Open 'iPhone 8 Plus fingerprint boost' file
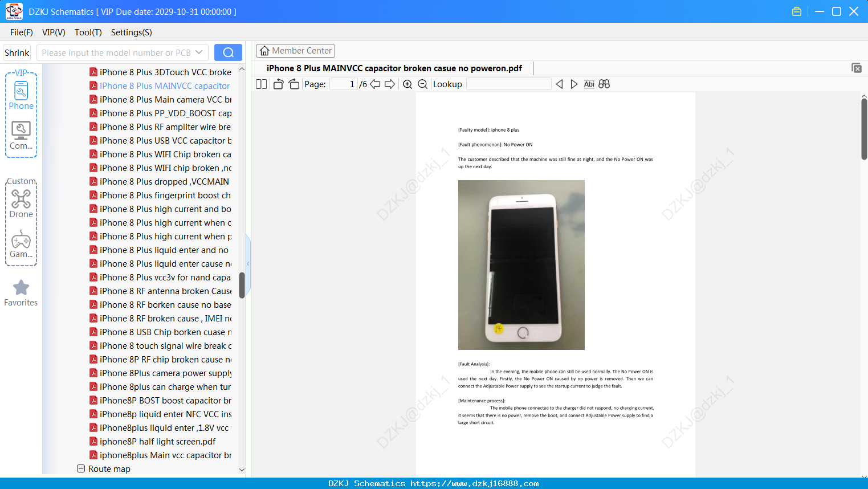 [x=165, y=195]
